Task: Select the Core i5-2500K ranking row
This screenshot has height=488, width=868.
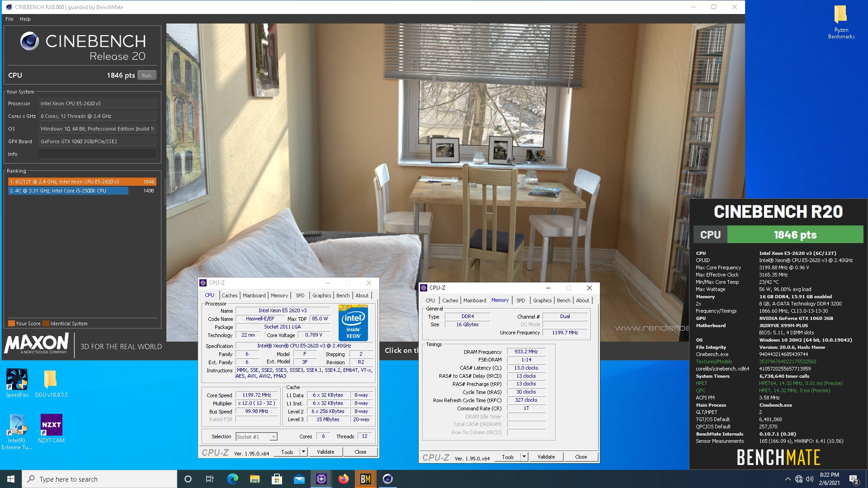Action: (x=82, y=191)
